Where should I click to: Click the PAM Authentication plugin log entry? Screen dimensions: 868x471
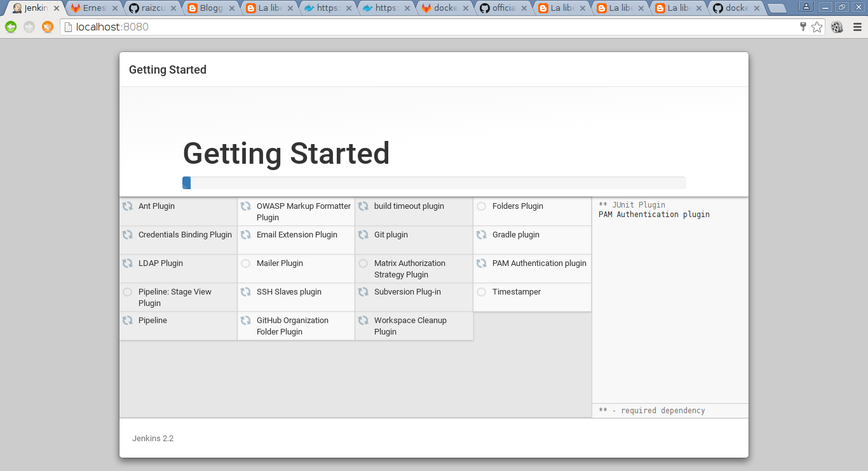pos(654,215)
